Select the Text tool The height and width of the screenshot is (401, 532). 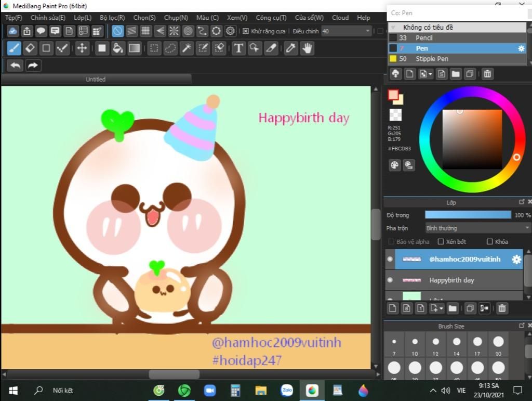point(238,48)
